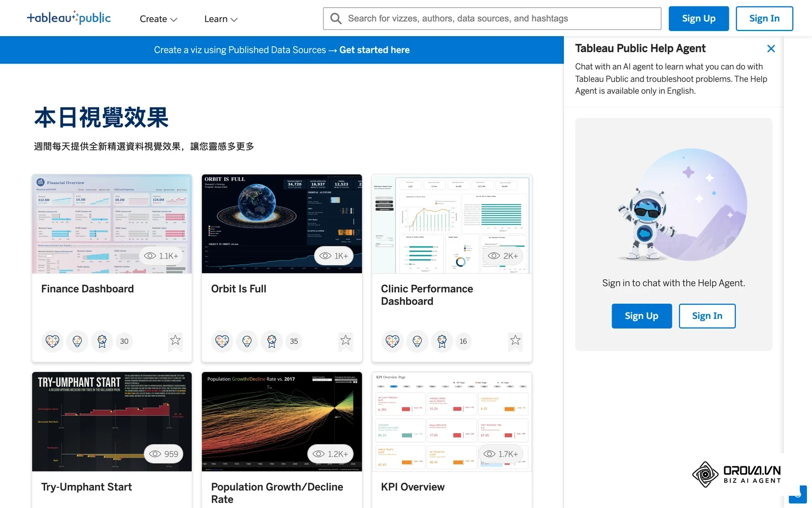Viewport: 812px width, 508px height.
Task: Click heart reaction on Finance Dashboard
Action: 52,341
